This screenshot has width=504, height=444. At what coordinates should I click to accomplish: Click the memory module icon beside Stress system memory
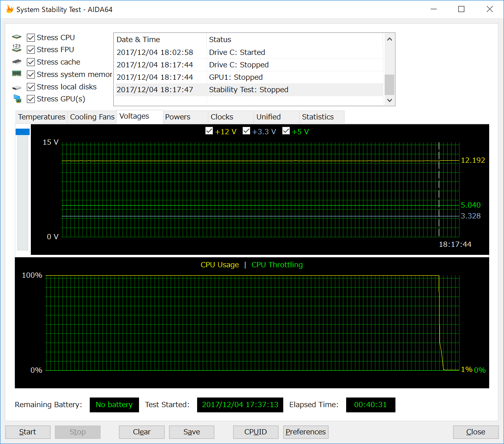click(16, 74)
